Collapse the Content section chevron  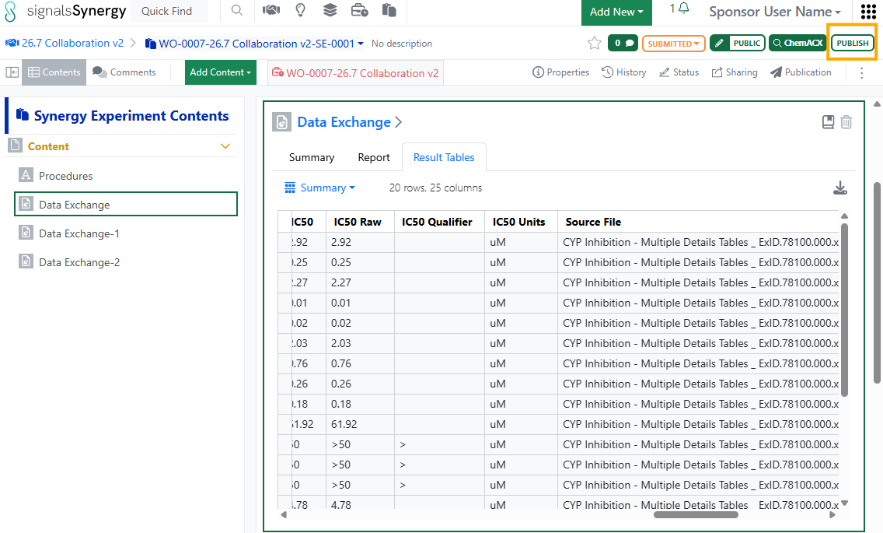coord(225,146)
